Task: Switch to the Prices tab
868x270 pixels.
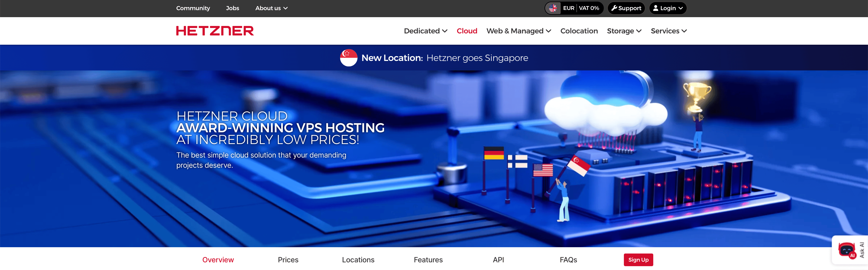Action: 288,260
